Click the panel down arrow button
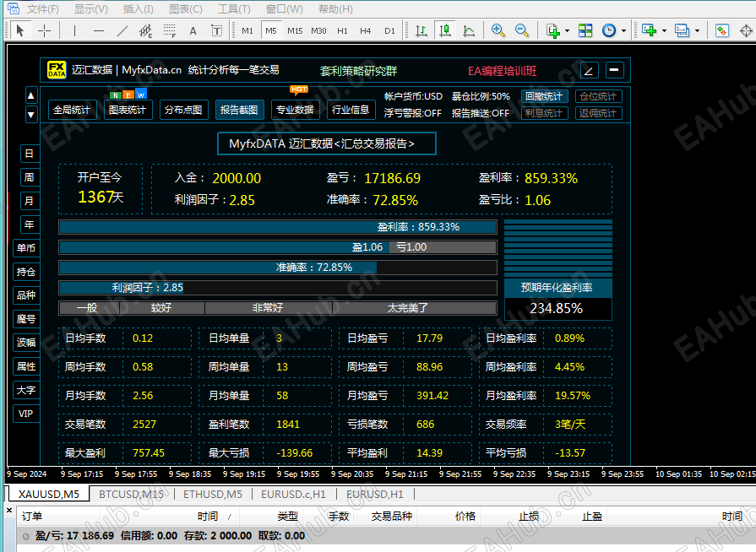Image resolution: width=756 pixels, height=552 pixels. pos(31,115)
